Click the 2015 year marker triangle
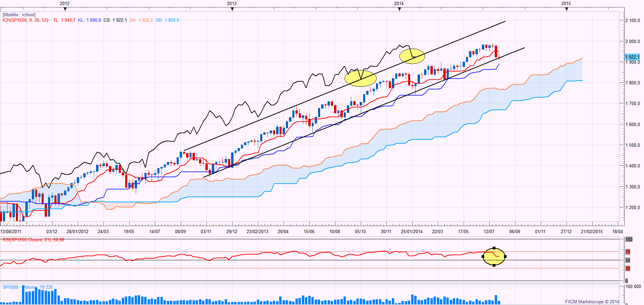Image resolution: width=644 pixels, height=305 pixels. 567,9
